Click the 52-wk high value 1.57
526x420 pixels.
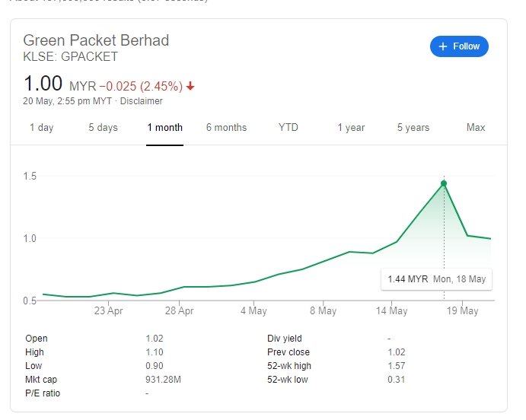point(396,366)
